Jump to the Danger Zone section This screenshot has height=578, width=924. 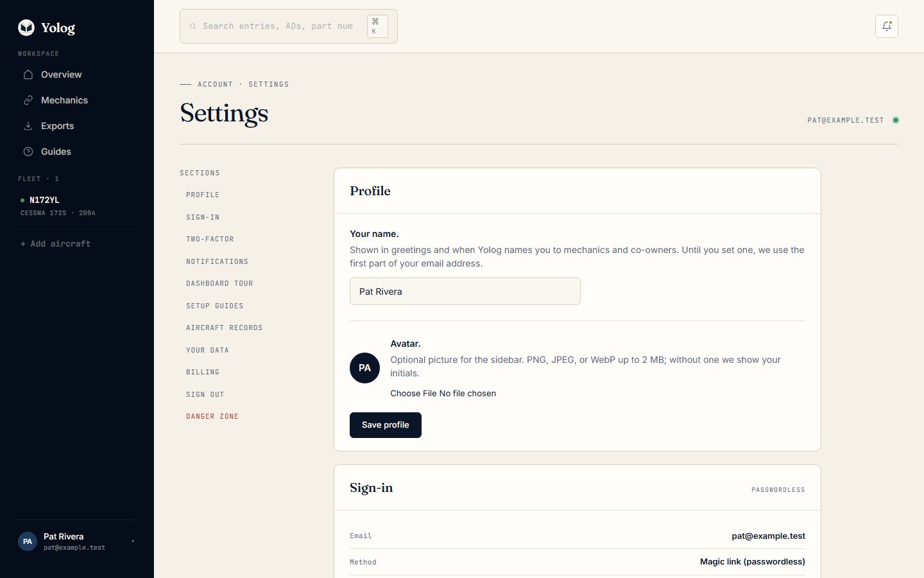tap(212, 416)
